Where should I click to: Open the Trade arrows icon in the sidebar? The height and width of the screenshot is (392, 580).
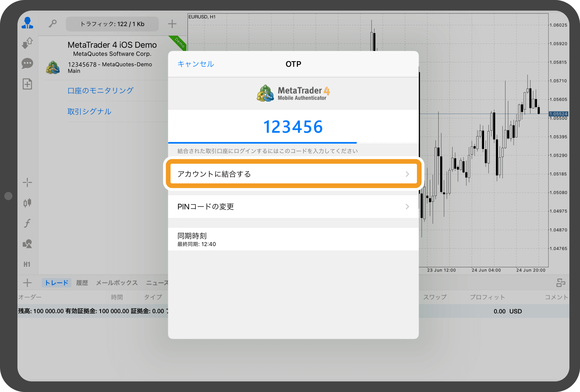(27, 43)
